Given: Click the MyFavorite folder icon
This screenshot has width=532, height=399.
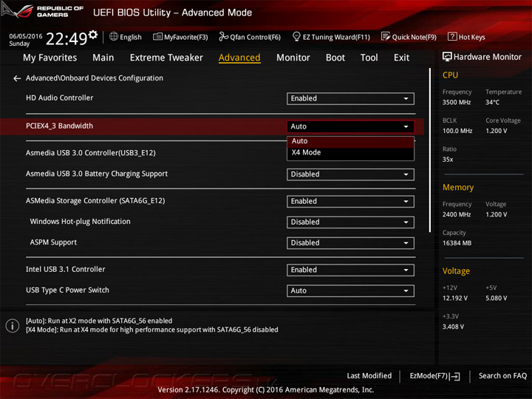Looking at the screenshot, I should click(x=157, y=37).
